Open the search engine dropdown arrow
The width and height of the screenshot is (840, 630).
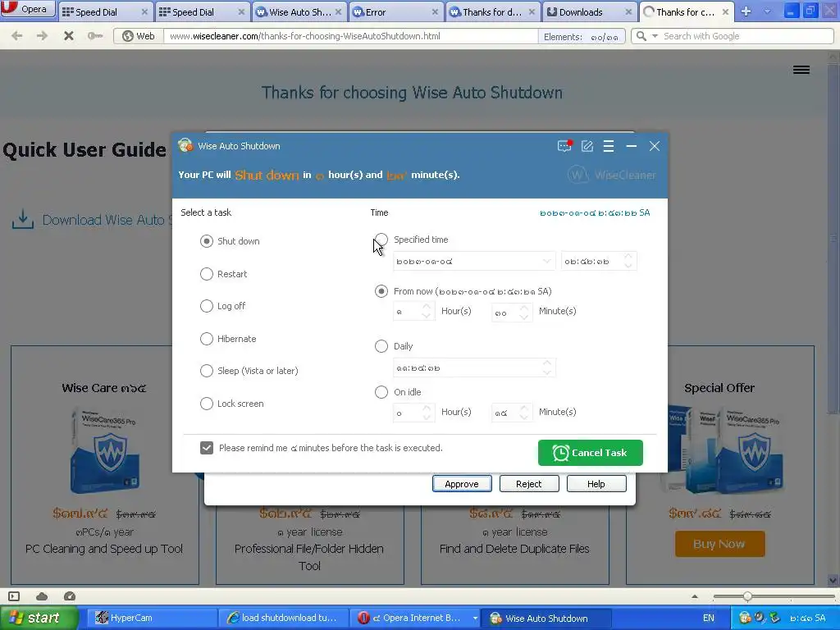pyautogui.click(x=654, y=36)
